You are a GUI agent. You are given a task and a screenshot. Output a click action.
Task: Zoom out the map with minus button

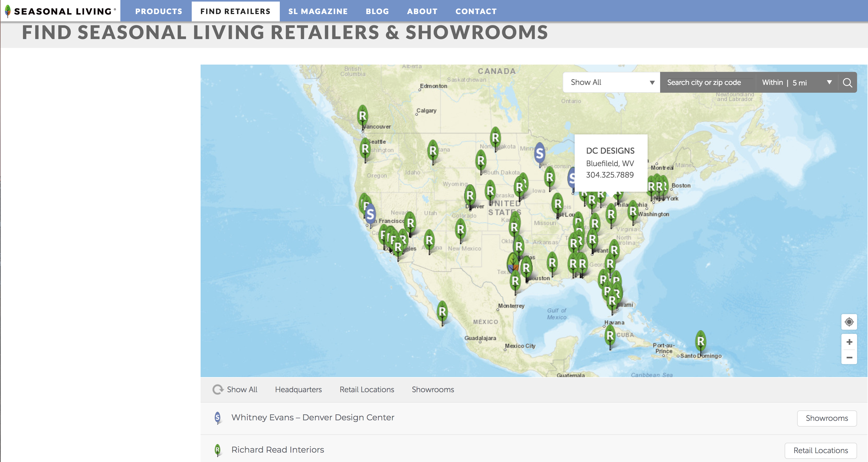[x=849, y=357]
